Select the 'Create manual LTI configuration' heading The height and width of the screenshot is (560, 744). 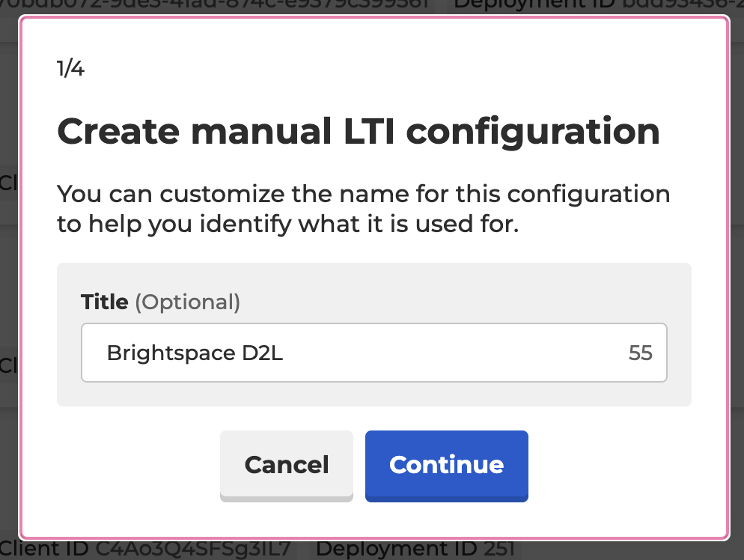358,131
